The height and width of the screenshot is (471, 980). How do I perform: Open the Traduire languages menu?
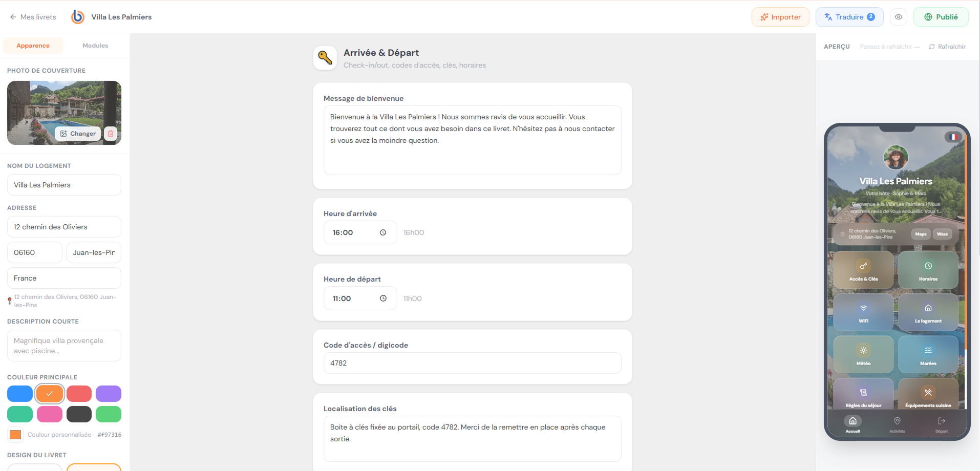click(x=849, y=17)
